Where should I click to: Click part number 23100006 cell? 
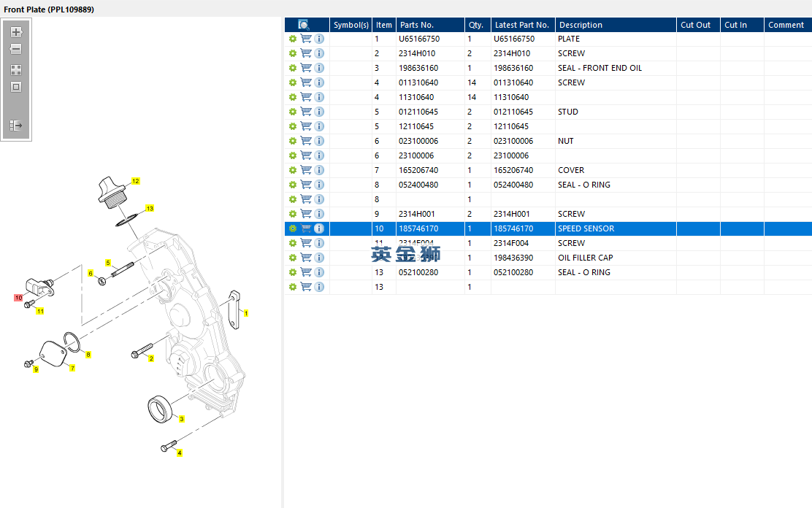point(430,155)
